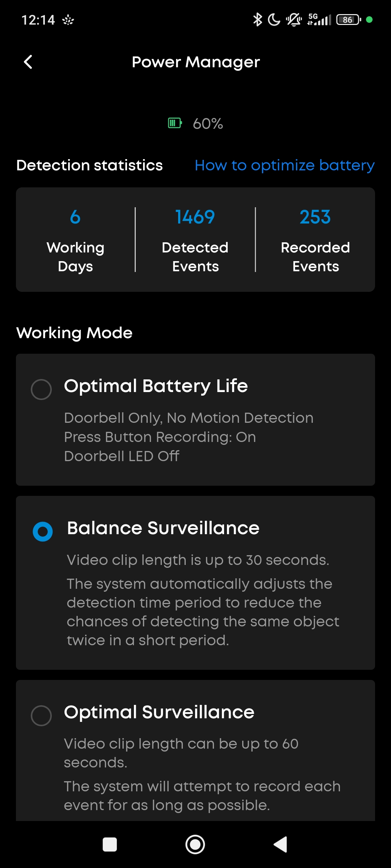Tap the 6 Working Days statistic
Viewport: 391px width, 868px height.
tap(75, 239)
